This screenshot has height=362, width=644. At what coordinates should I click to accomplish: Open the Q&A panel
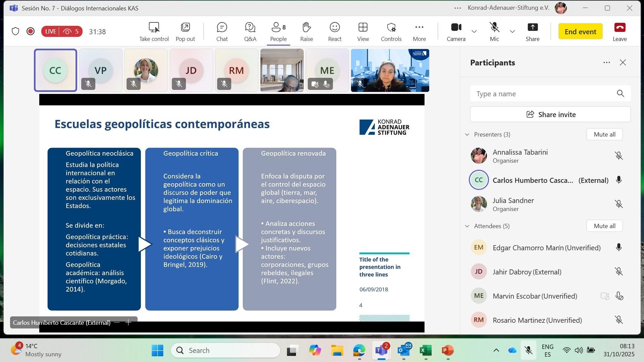pyautogui.click(x=250, y=32)
